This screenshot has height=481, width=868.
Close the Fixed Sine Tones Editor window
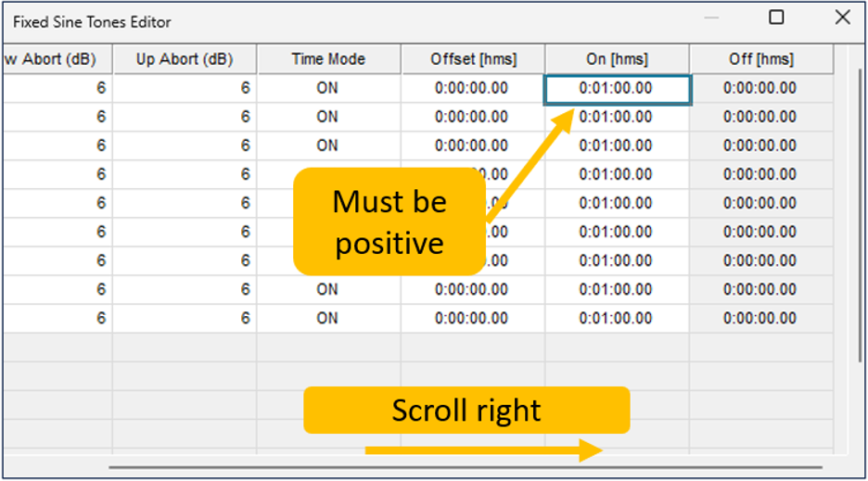842,18
